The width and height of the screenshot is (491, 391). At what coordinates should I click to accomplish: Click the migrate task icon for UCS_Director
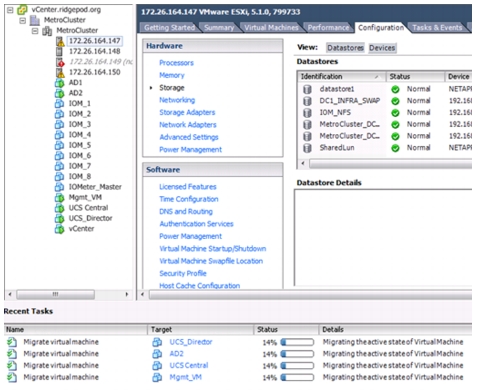pos(12,342)
